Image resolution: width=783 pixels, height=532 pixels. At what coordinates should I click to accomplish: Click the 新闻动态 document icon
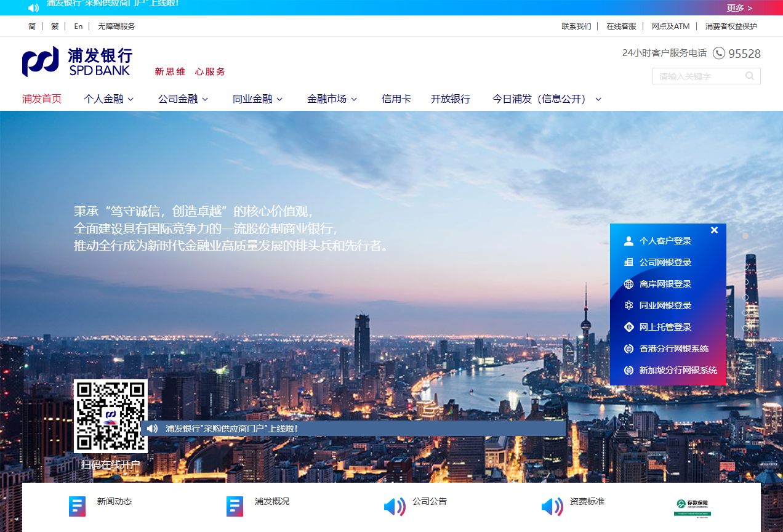coord(77,506)
